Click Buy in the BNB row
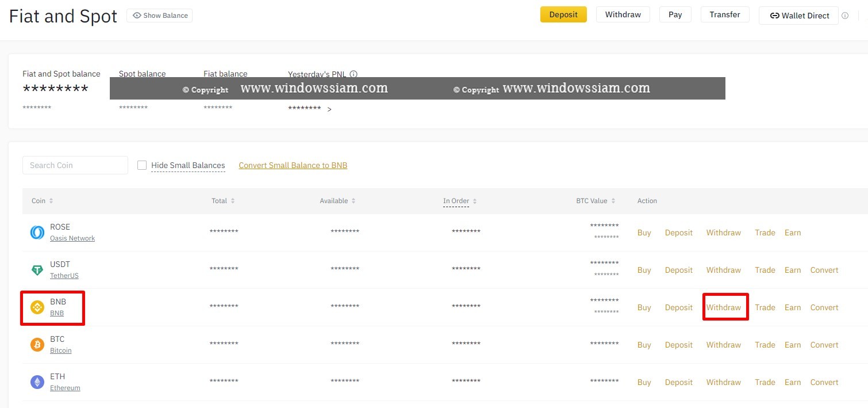The image size is (868, 408). point(644,307)
